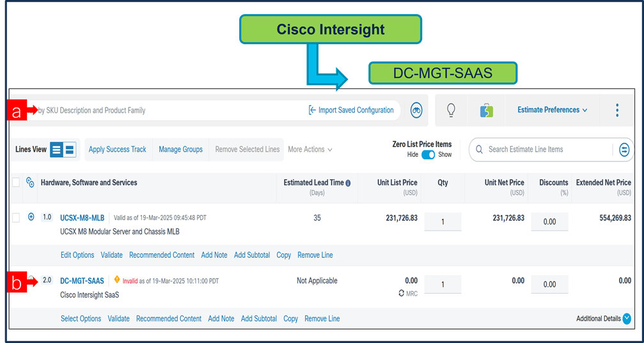Click the binoculars find products icon
The width and height of the screenshot is (644, 343).
pyautogui.click(x=417, y=110)
